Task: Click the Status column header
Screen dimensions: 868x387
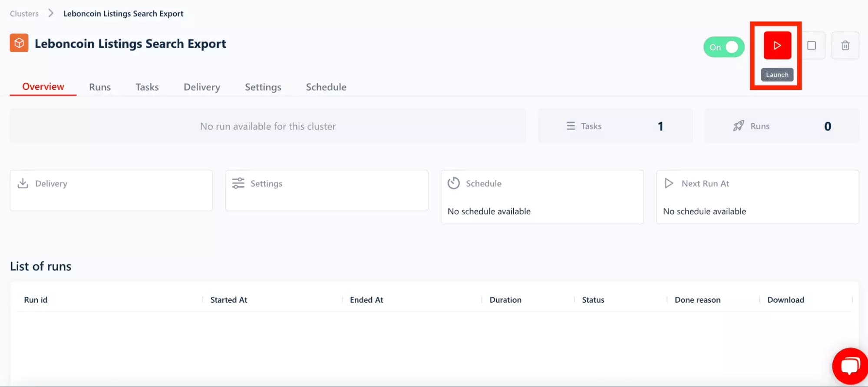Action: (593, 300)
